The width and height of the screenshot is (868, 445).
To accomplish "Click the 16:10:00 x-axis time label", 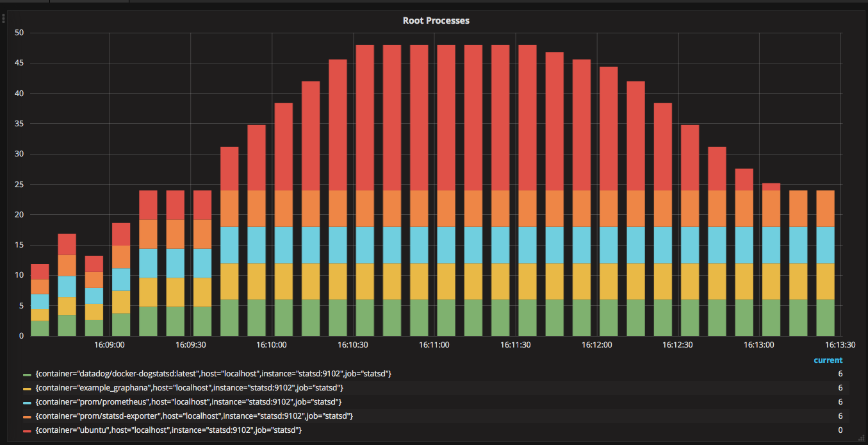I will coord(272,345).
